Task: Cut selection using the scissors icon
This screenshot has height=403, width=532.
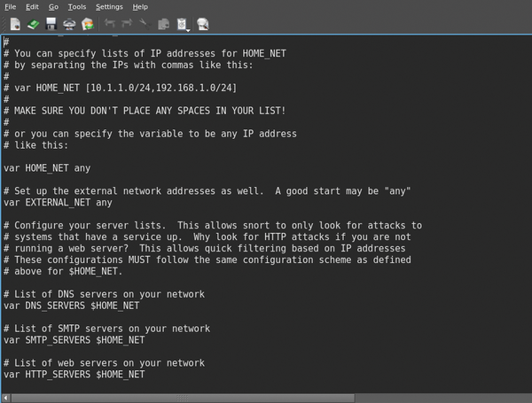Action: pyautogui.click(x=145, y=24)
